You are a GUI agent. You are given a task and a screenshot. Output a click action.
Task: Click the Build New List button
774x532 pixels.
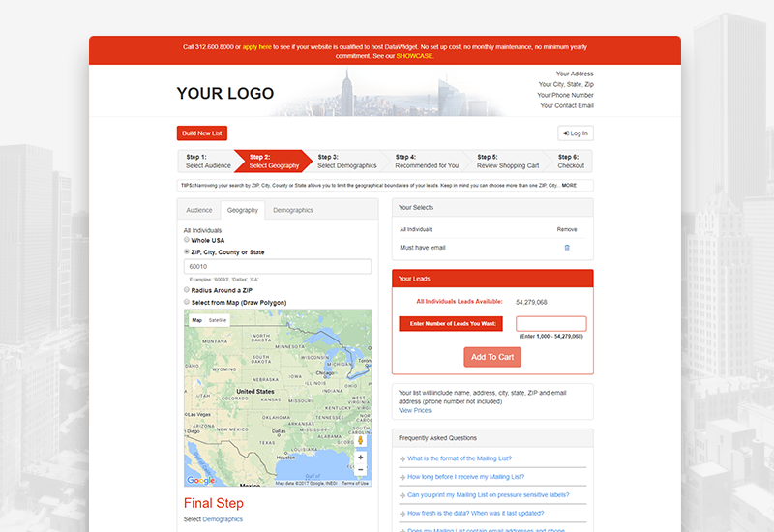202,133
